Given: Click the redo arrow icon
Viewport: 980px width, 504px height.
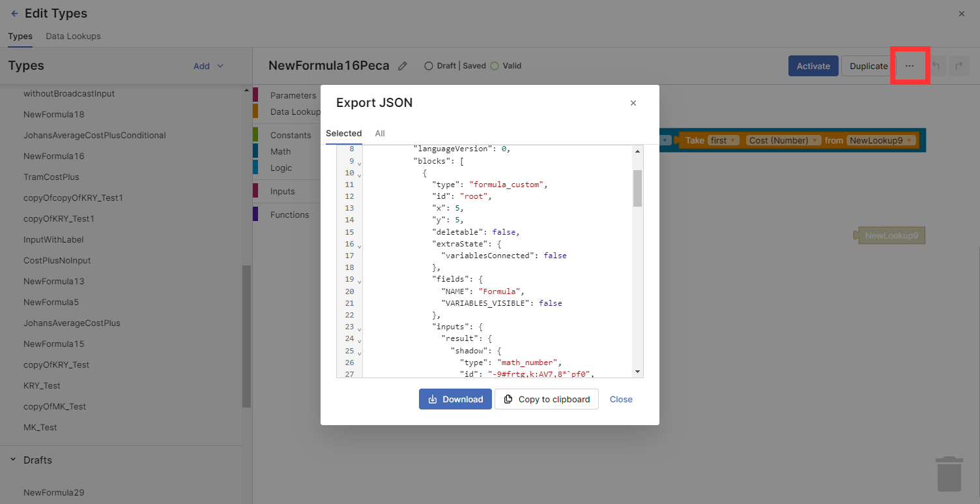Looking at the screenshot, I should (958, 66).
